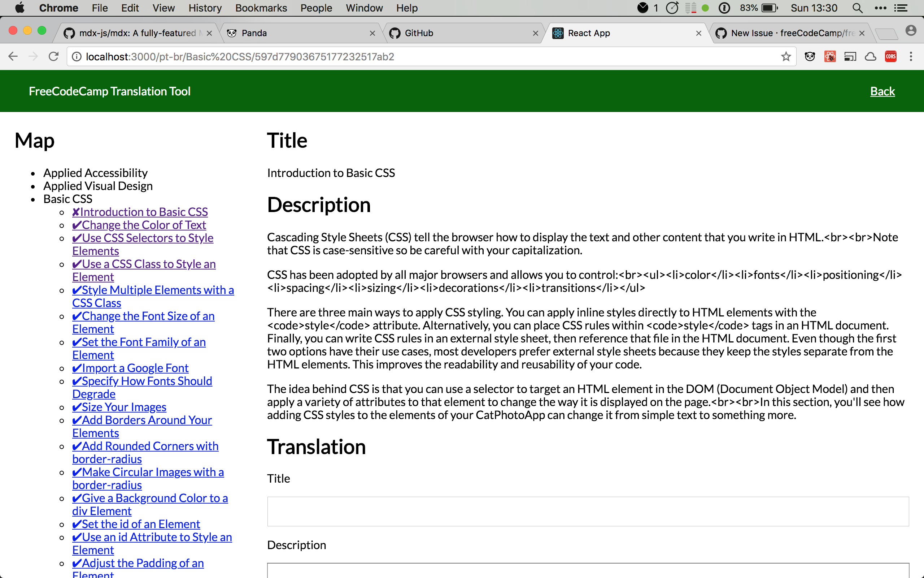Select Applied Accessibility in the Map list
The image size is (924, 578).
[x=95, y=173]
